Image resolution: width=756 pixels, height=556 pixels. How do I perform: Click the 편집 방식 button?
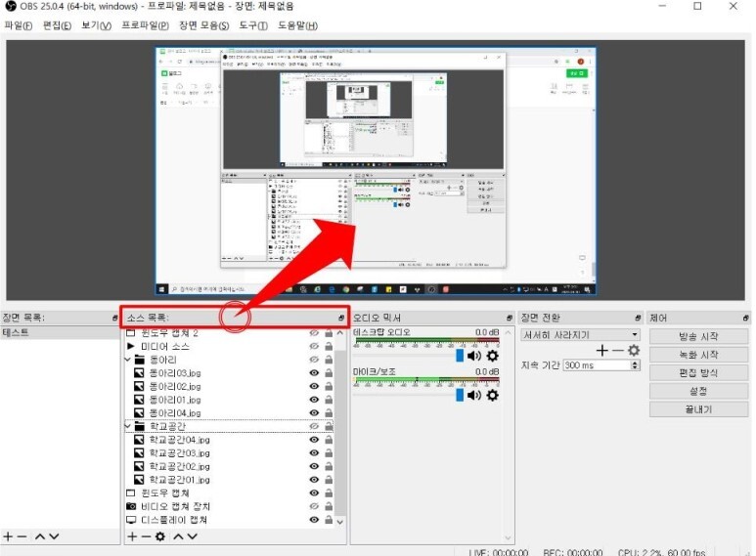pos(698,373)
